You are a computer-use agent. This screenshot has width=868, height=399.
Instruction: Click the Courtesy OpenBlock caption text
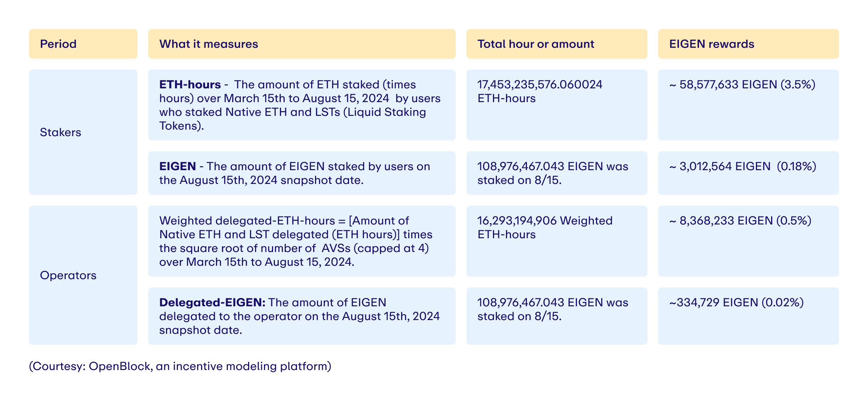(180, 366)
